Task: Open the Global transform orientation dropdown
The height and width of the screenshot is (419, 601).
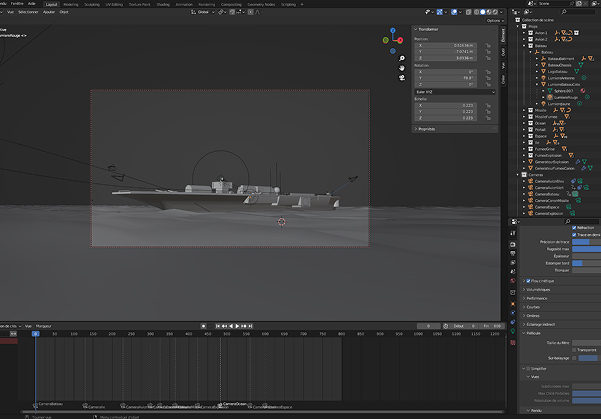Action: pos(203,12)
